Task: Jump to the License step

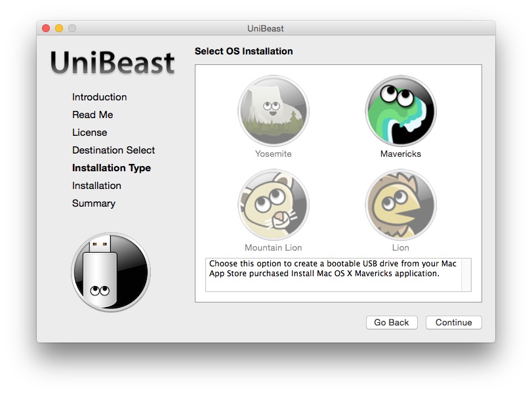Action: coord(89,133)
